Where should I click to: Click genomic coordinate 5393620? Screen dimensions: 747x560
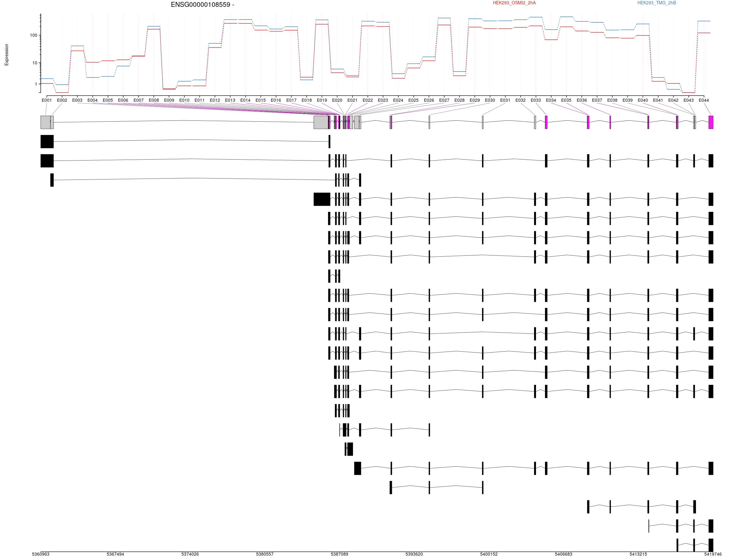click(x=414, y=554)
